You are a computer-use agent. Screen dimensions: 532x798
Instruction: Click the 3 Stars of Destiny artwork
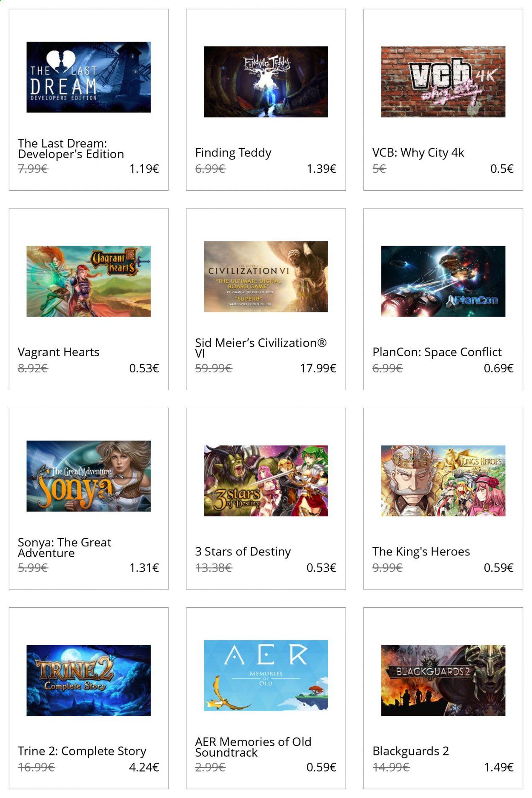pyautogui.click(x=266, y=481)
